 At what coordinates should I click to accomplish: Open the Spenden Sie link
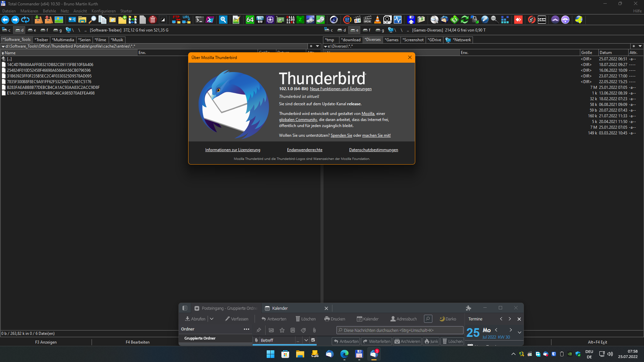341,135
